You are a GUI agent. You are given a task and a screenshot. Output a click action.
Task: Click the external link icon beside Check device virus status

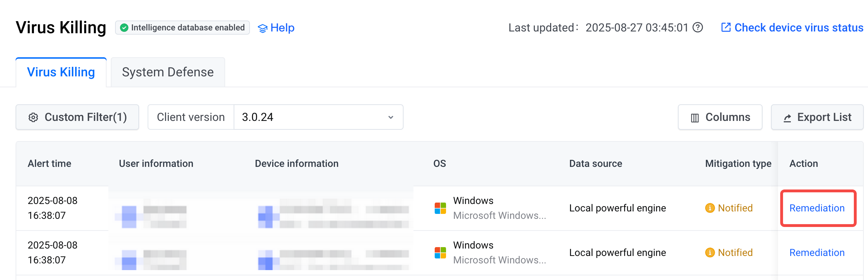pos(726,27)
